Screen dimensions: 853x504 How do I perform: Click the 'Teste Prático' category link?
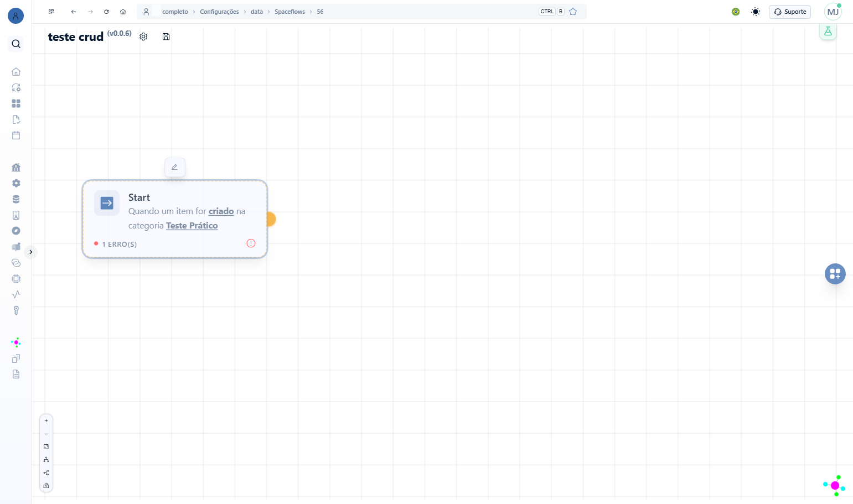click(x=192, y=226)
